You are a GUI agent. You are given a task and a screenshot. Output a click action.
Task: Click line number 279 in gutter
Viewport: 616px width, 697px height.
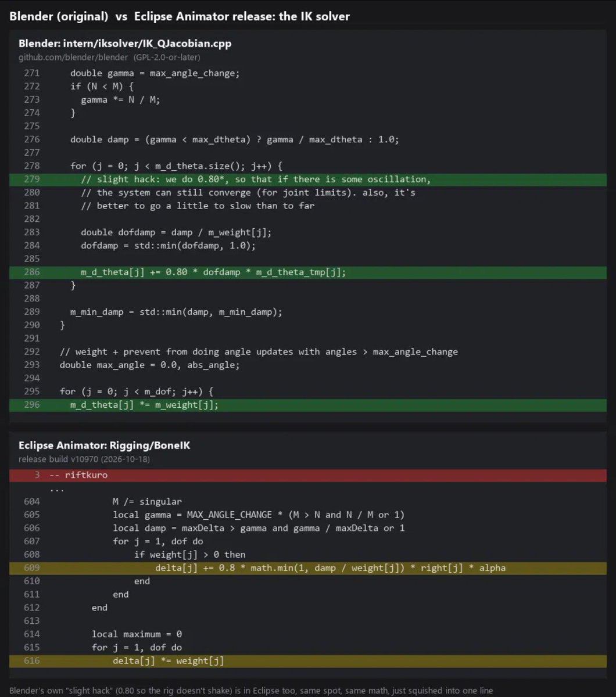(32, 179)
